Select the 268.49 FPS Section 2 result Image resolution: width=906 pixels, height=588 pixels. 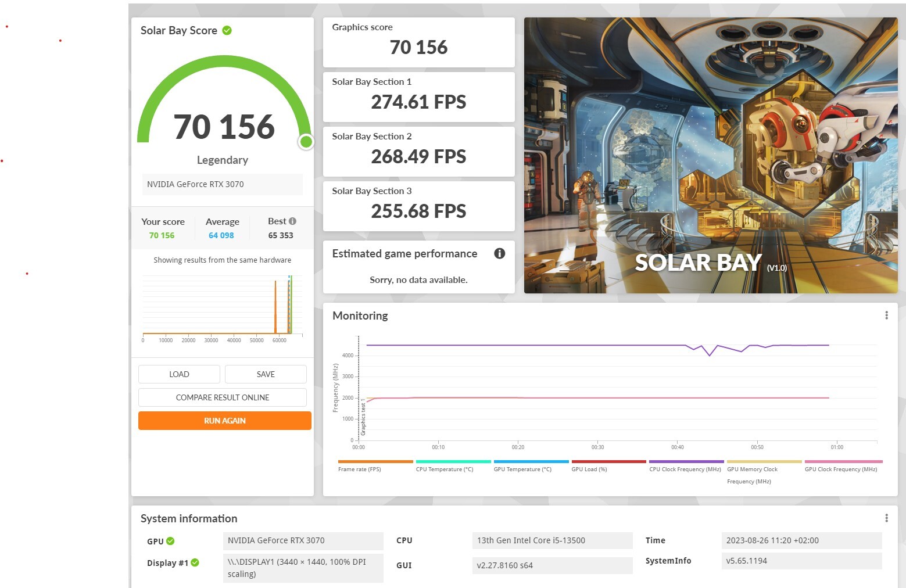point(418,156)
